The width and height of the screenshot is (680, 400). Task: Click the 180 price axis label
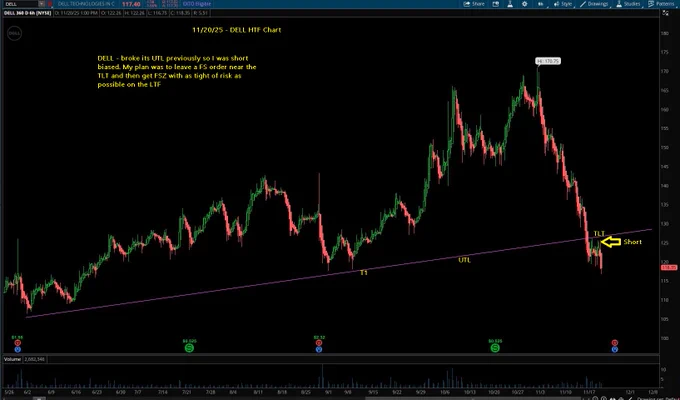pos(664,33)
